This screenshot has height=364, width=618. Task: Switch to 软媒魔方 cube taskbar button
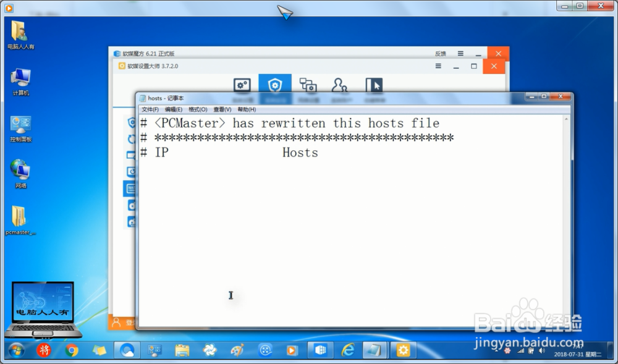tap(320, 350)
